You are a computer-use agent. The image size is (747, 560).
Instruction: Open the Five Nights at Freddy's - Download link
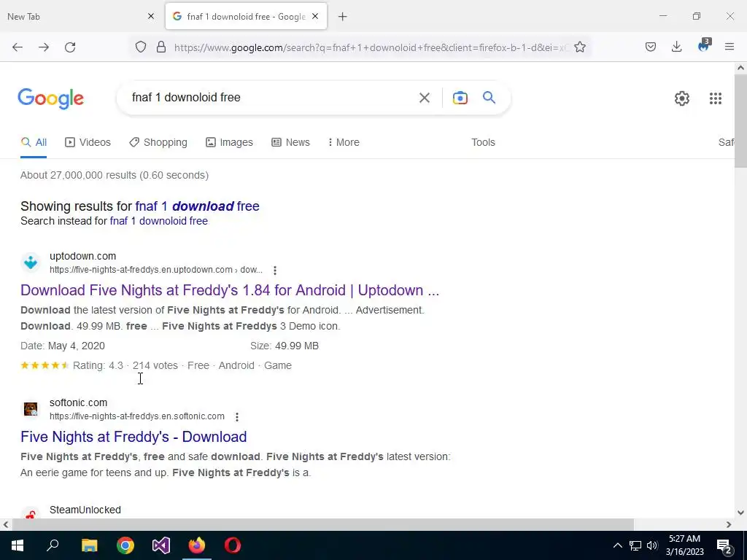click(x=133, y=437)
